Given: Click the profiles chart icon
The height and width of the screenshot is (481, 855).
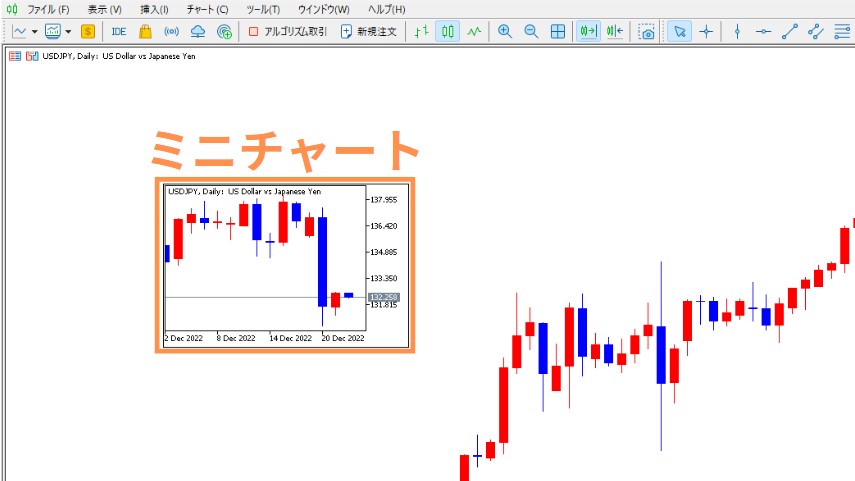Looking at the screenshot, I should pos(53,32).
